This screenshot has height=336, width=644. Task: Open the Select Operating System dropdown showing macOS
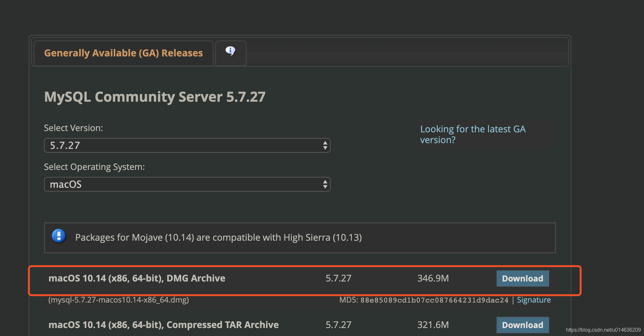[x=187, y=184]
